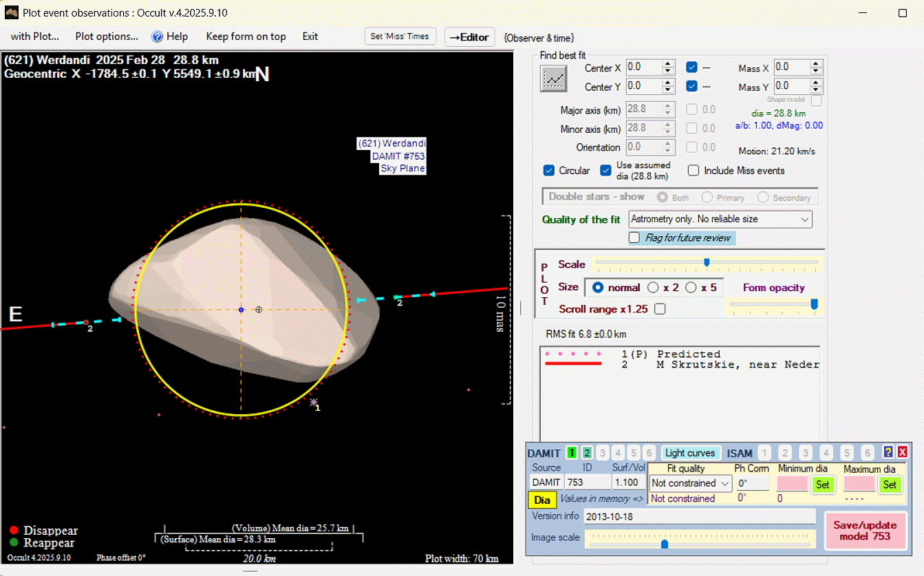924x576 pixels.
Task: Open the Quality of the fit dropdown
Action: click(x=720, y=220)
